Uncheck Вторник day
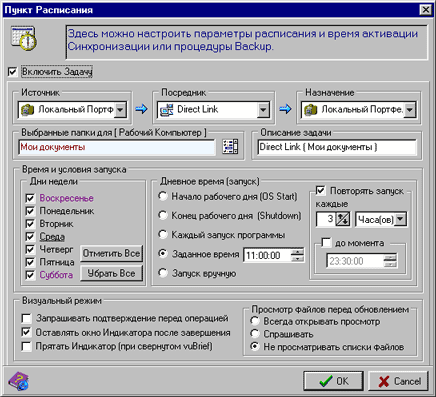 pyautogui.click(x=30, y=224)
